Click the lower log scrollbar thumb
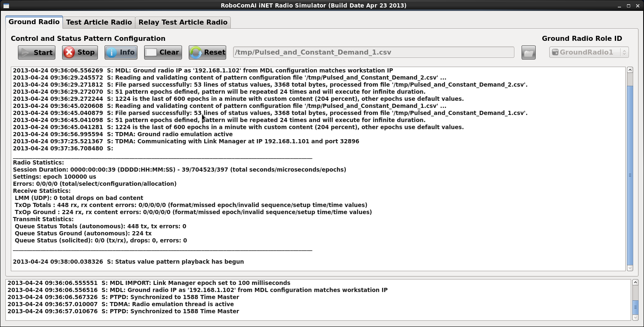Screen dimensions: 644x327 [635, 307]
